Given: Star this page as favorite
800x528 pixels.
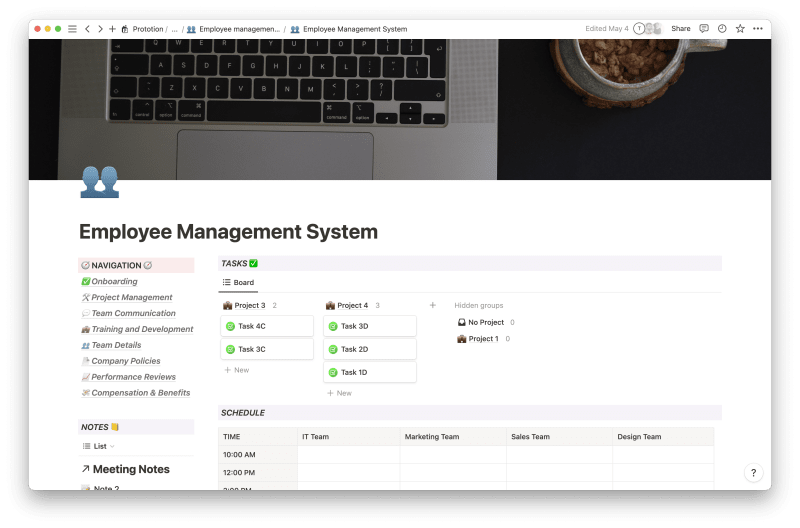Looking at the screenshot, I should [740, 29].
